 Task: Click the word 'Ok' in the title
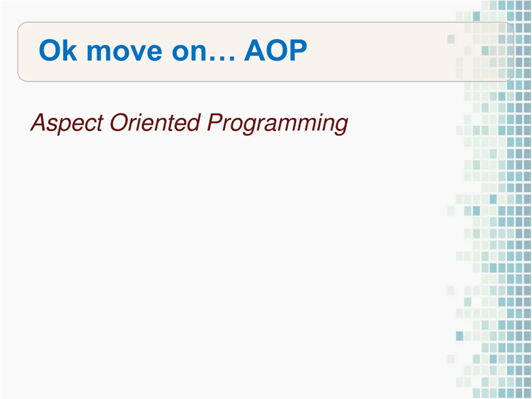(58, 50)
